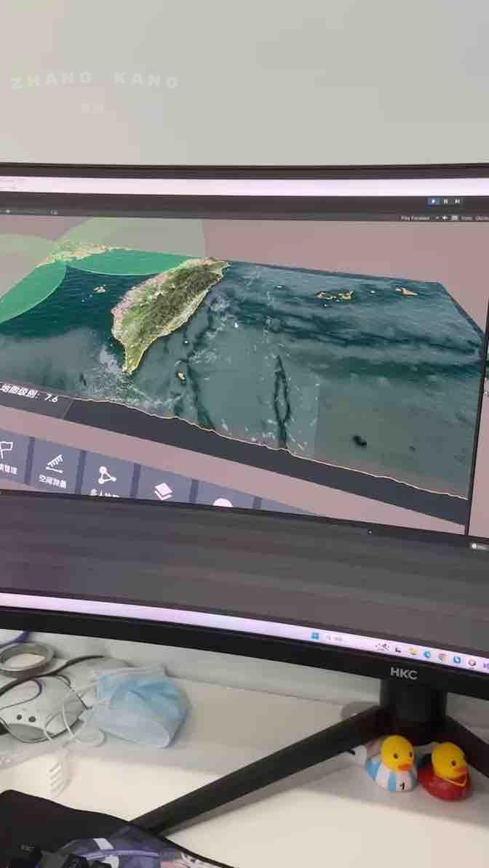The image size is (489, 868).
Task: Click the Unity Play button
Action: pyautogui.click(x=434, y=201)
